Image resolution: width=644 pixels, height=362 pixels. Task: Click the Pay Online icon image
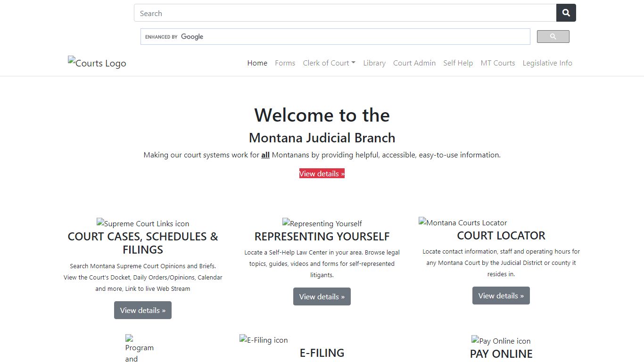click(x=501, y=341)
